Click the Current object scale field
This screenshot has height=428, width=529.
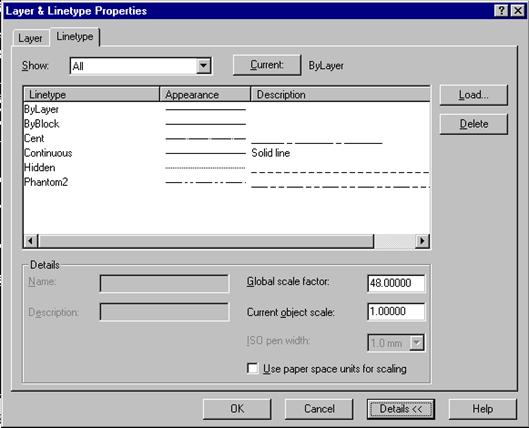click(396, 311)
